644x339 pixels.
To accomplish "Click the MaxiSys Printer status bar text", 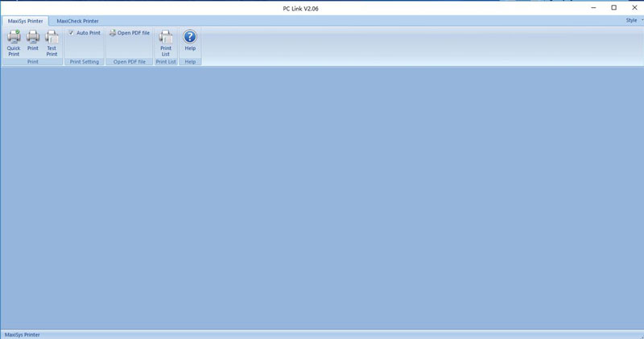I will pos(23,334).
